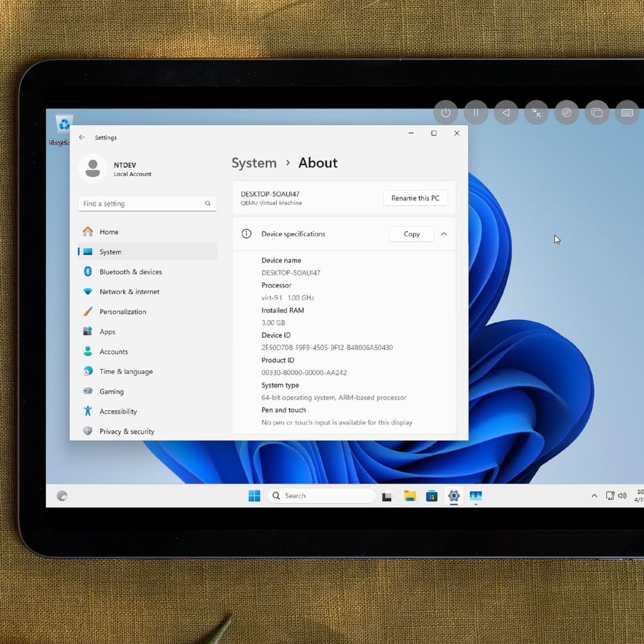Open Privacy & security settings
The height and width of the screenshot is (644, 644).
click(x=127, y=431)
